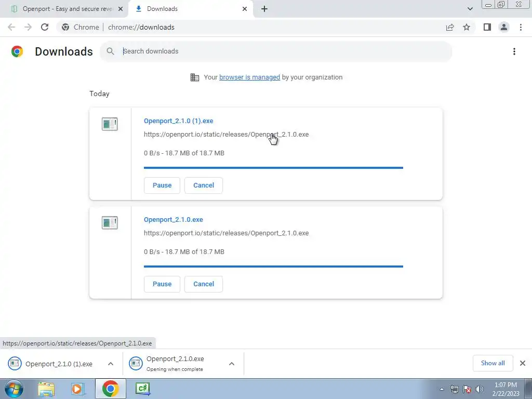Open the side panel icon
Image resolution: width=532 pixels, height=399 pixels.
coord(487,27)
